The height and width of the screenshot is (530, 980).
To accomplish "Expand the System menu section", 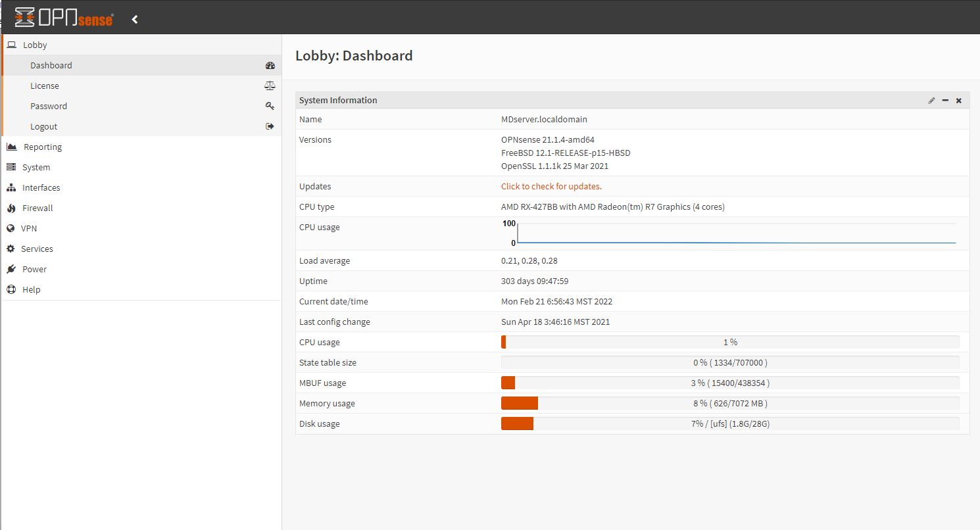I will 141,168.
